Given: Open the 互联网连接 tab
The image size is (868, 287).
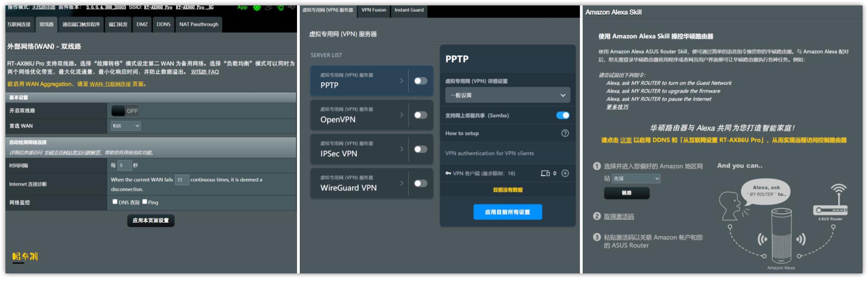Looking at the screenshot, I should pos(19,24).
